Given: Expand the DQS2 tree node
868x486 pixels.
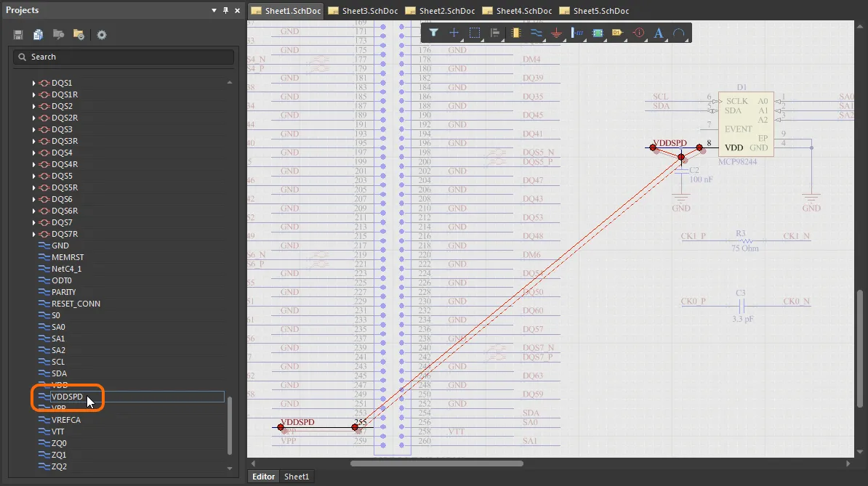Looking at the screenshot, I should tap(33, 106).
